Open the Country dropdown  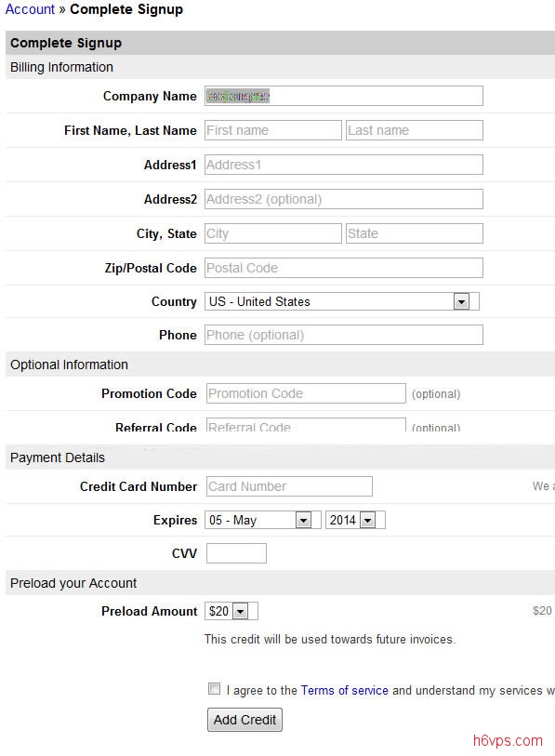(x=342, y=302)
